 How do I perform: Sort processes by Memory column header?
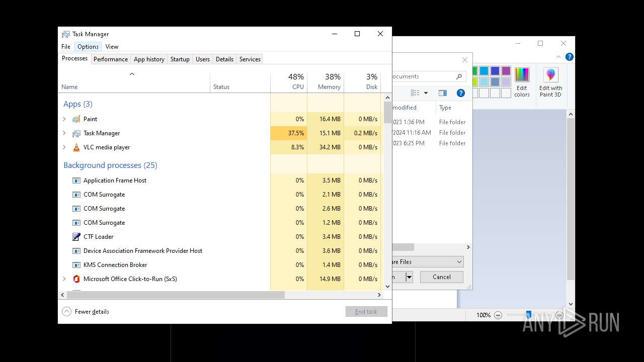(x=326, y=82)
